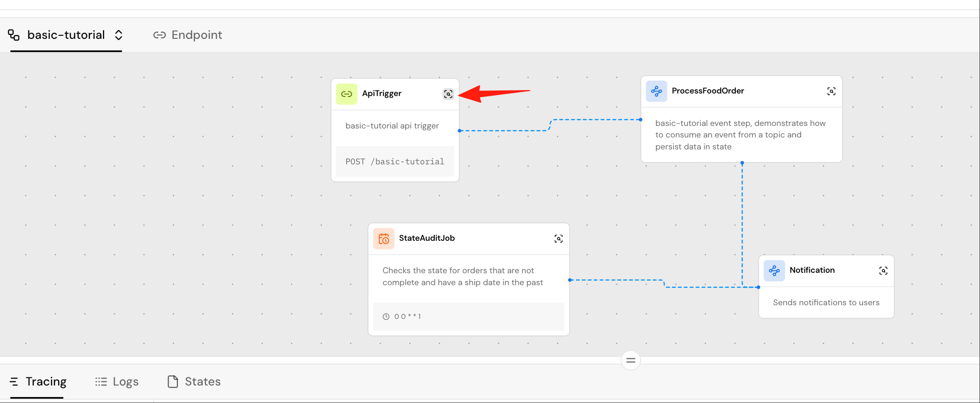Screen dimensions: 980x403
Task: Click the StateAuditJob description text
Action: (463, 277)
